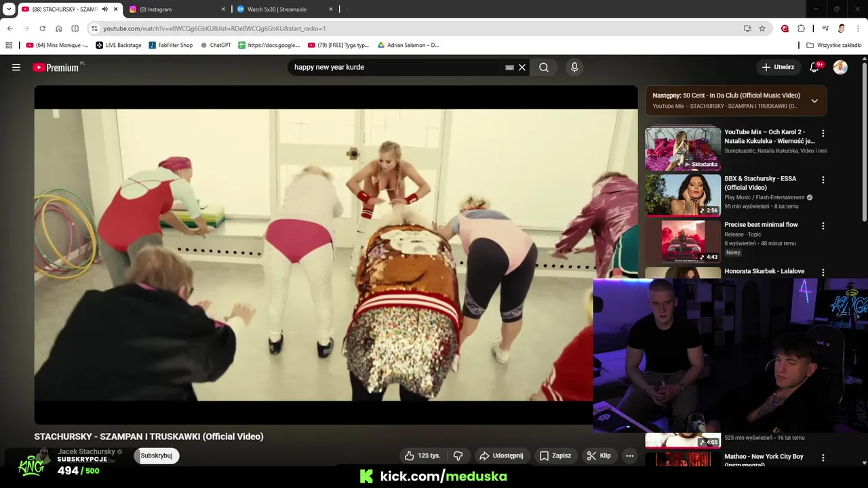Mute the STACHURSKY tab audio icon

pyautogui.click(x=104, y=9)
